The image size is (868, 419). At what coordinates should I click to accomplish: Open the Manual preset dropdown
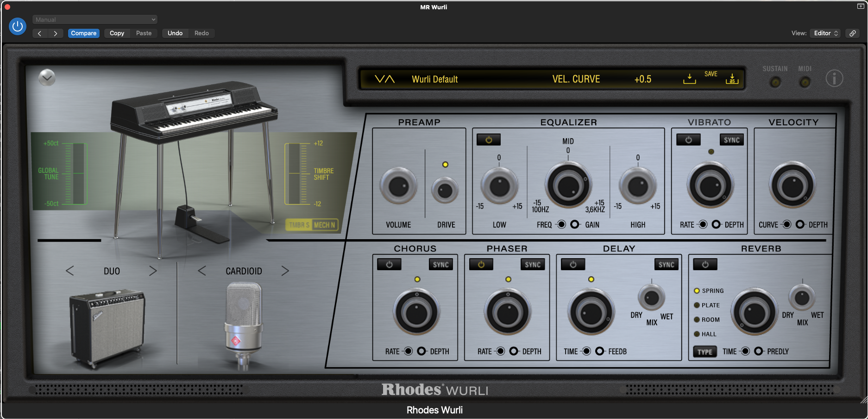coord(95,19)
